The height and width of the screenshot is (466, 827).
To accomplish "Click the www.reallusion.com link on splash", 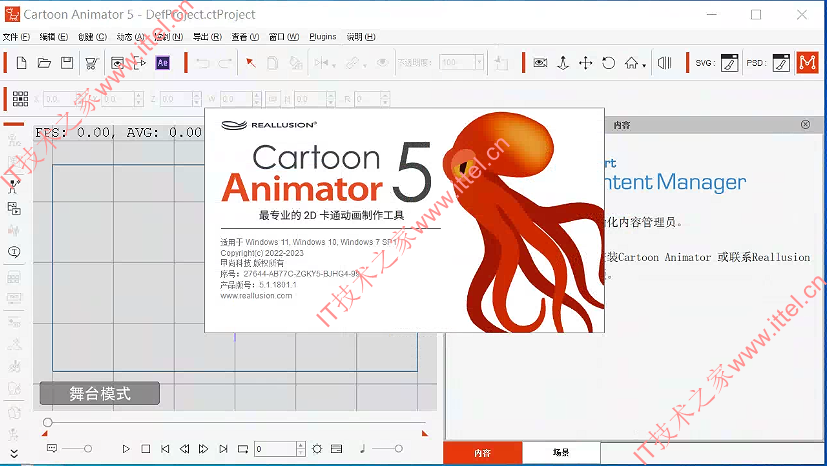I will click(256, 296).
